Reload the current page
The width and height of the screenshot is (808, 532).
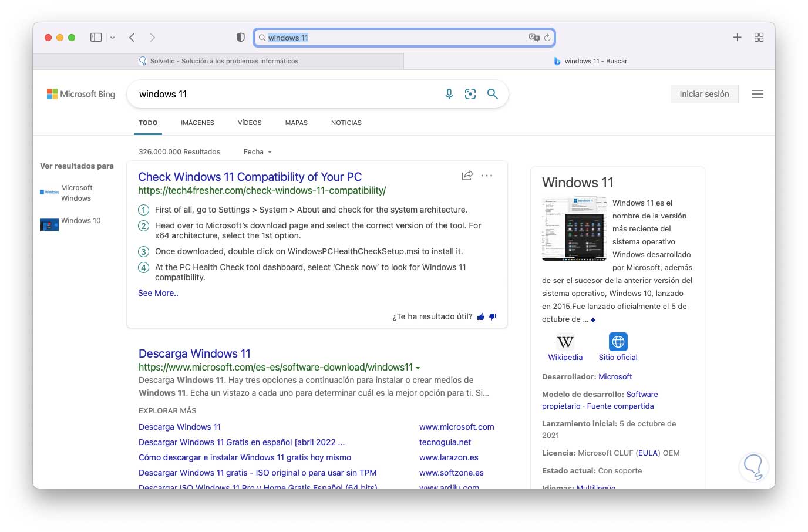click(x=547, y=38)
